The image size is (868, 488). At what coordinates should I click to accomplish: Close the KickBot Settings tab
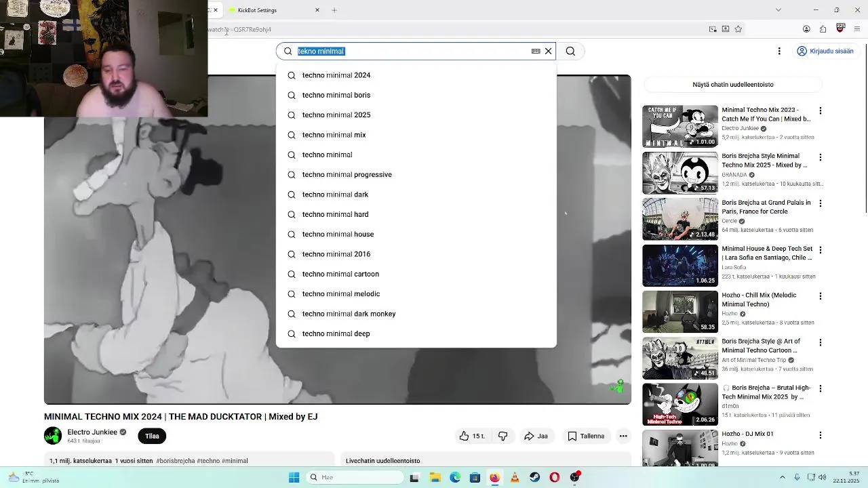pos(317,10)
